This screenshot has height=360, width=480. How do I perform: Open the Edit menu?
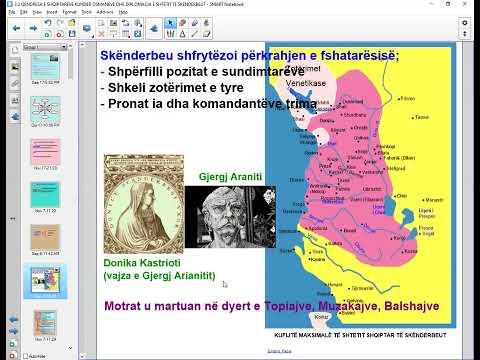(24, 12)
